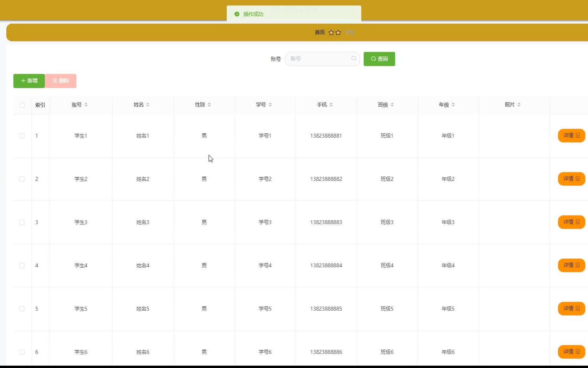Check the row checkbox for 学生5
The height and width of the screenshot is (368, 588).
pyautogui.click(x=22, y=309)
